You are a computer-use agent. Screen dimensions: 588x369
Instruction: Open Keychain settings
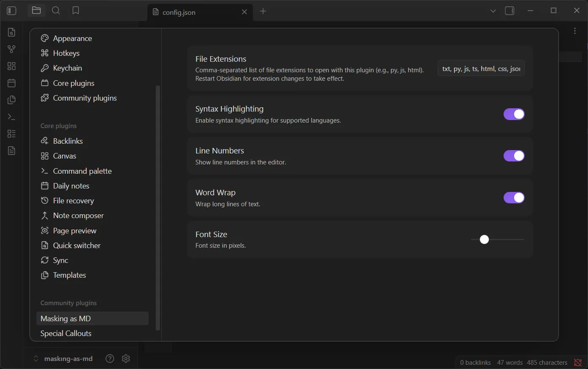pos(92,68)
